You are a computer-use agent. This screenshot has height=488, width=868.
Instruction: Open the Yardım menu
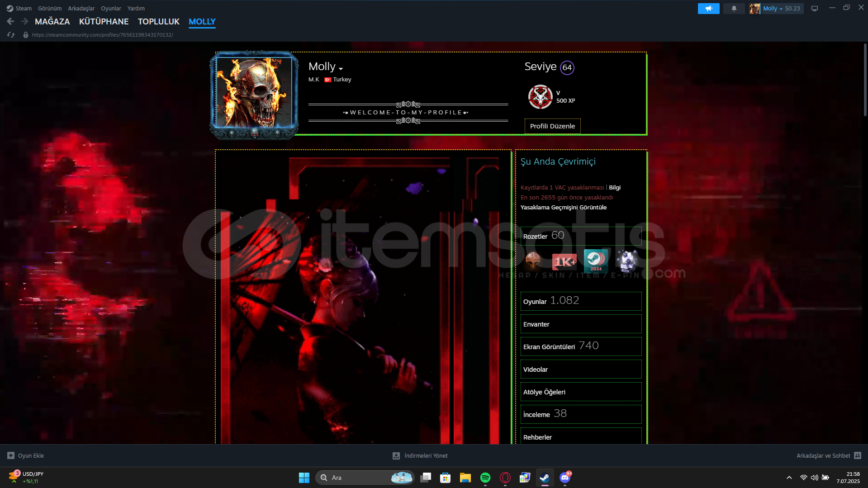(136, 8)
